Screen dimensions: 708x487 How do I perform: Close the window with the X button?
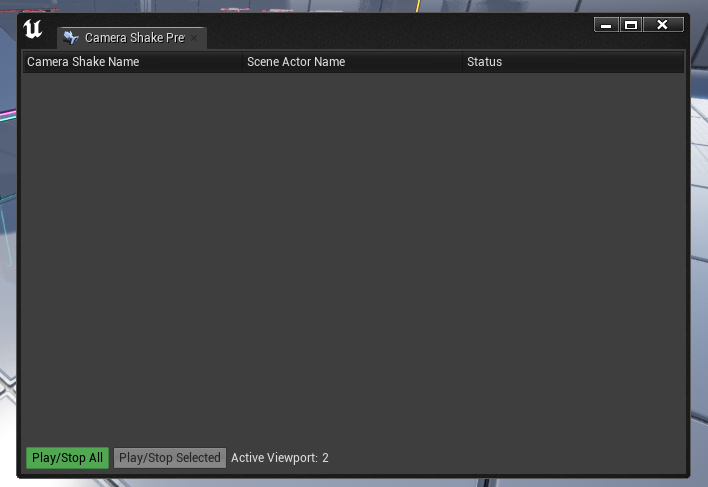663,25
